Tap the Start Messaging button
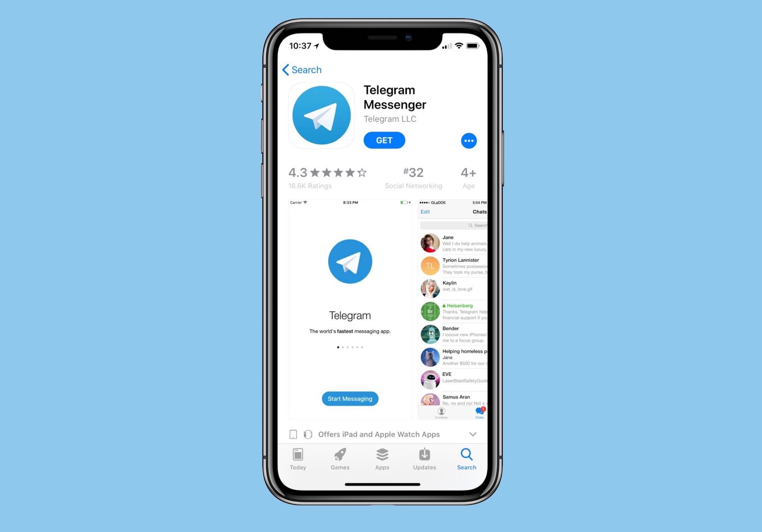The width and height of the screenshot is (762, 532). tap(350, 399)
